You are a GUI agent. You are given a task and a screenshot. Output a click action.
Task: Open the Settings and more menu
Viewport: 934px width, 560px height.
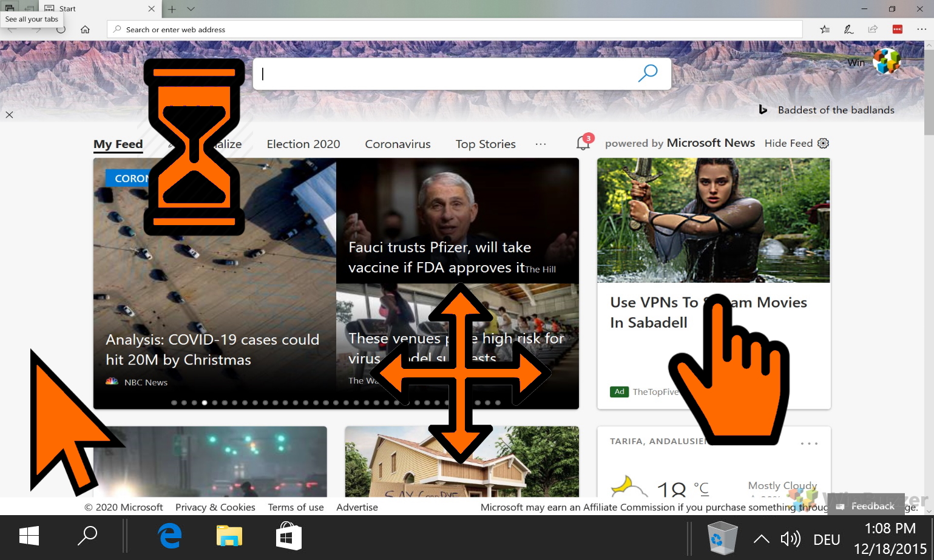click(921, 29)
